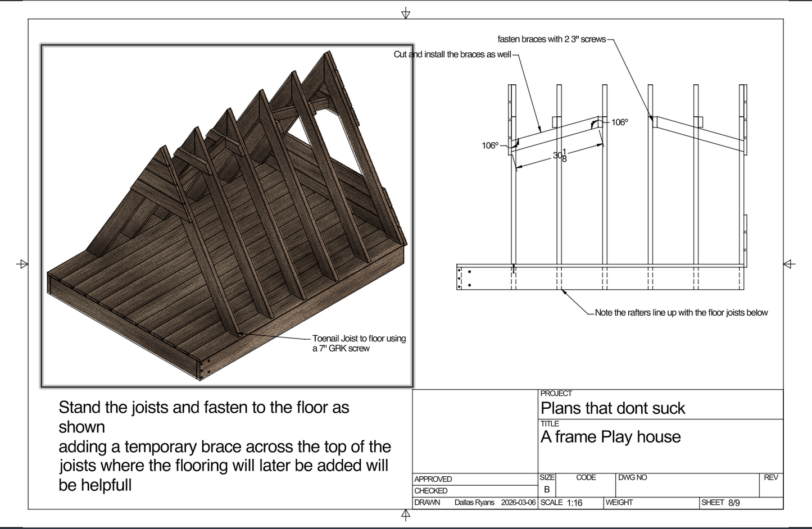Click 'Plans that dont suck' project name
The width and height of the screenshot is (812, 529).
pos(613,408)
